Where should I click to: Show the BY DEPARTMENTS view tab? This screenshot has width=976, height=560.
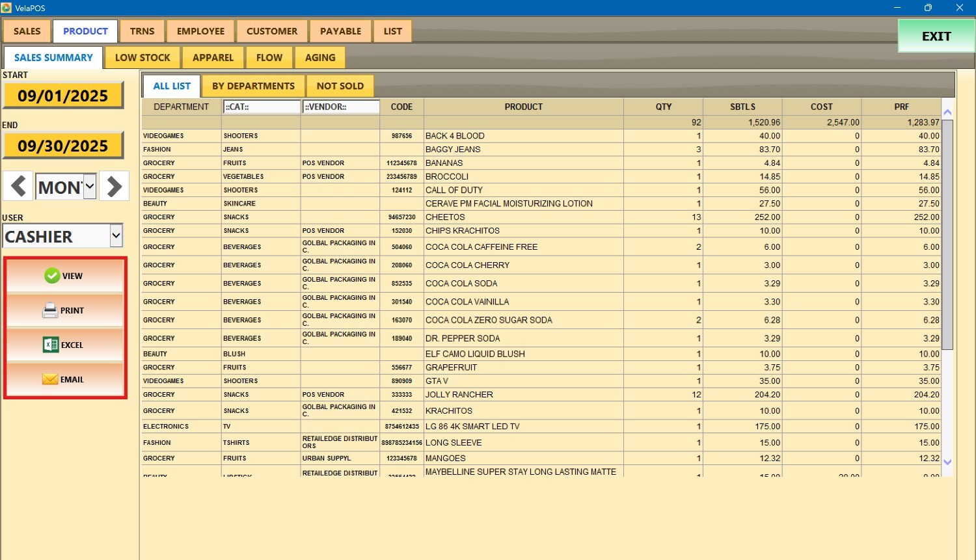coord(253,86)
